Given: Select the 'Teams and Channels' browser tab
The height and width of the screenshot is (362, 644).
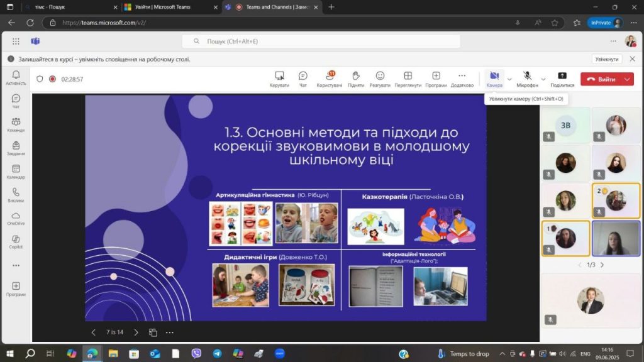Looking at the screenshot, I should [x=272, y=7].
